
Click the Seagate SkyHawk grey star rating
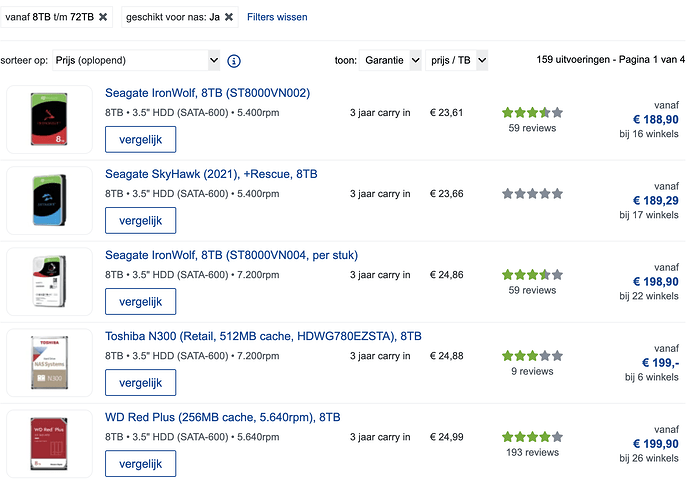(532, 194)
